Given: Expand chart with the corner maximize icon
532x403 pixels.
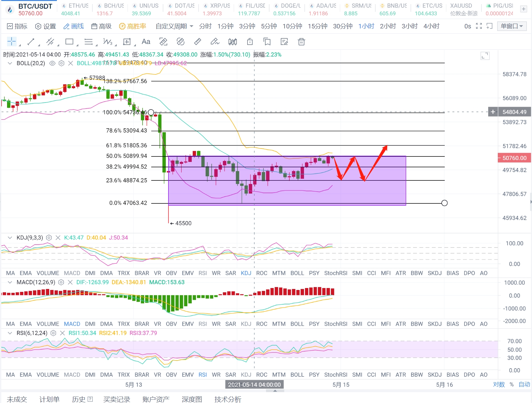Looking at the screenshot, I should (485, 56).
